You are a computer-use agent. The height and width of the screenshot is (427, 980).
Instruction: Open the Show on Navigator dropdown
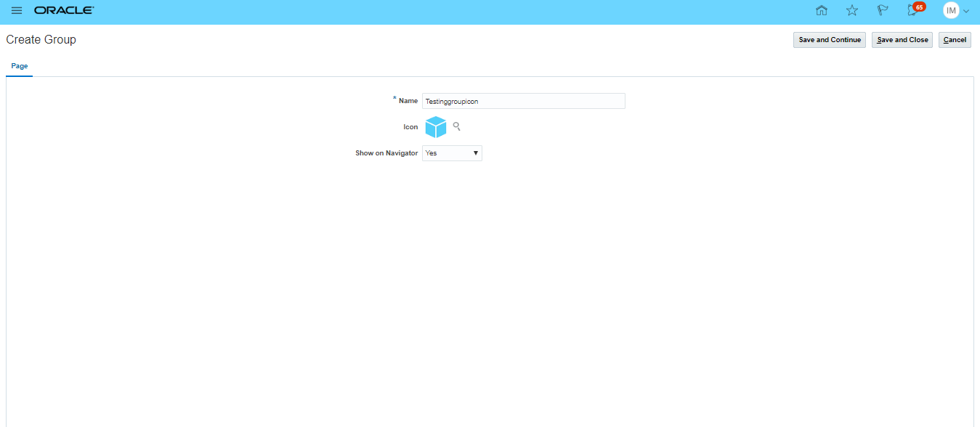click(x=452, y=153)
